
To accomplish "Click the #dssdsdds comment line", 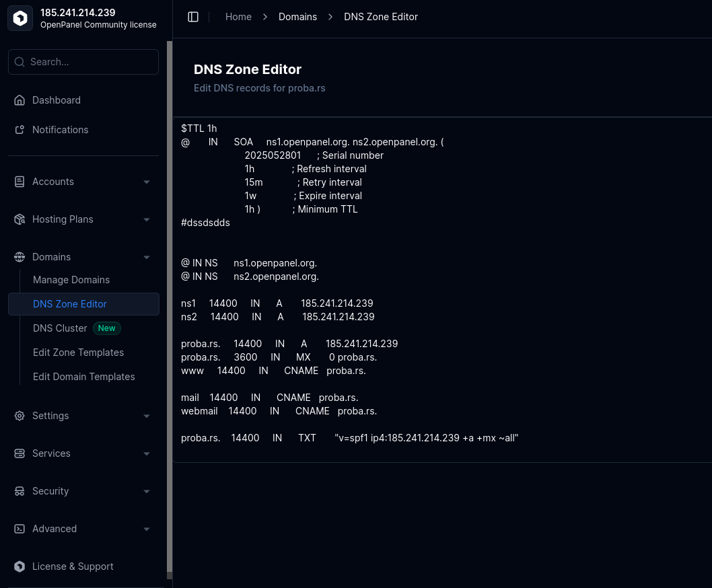I will [205, 223].
